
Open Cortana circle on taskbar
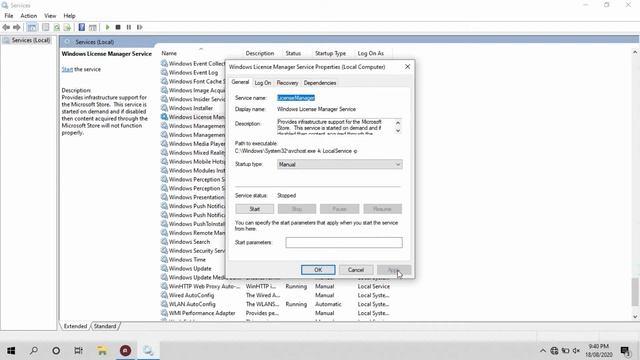tap(56, 350)
